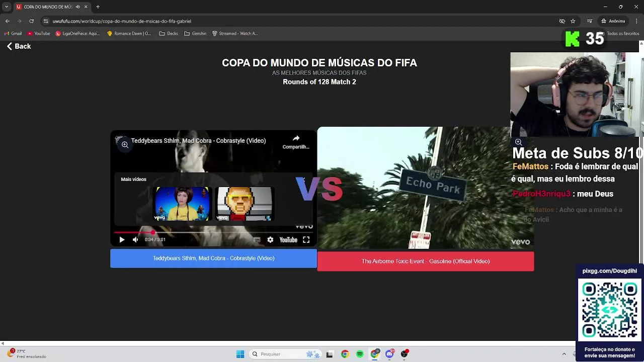Screen dimensions: 644x362
Task: Reload the uwufufu page
Action: [32, 21]
